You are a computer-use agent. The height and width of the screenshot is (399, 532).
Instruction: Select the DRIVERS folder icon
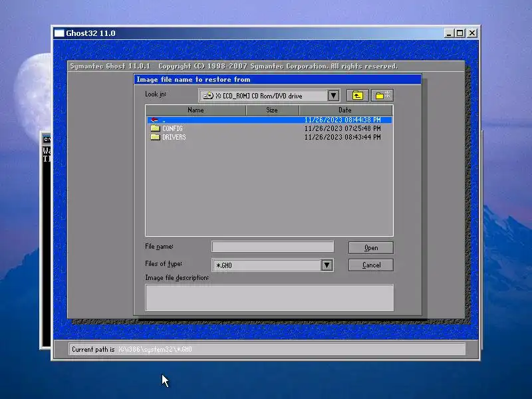pyautogui.click(x=156, y=137)
